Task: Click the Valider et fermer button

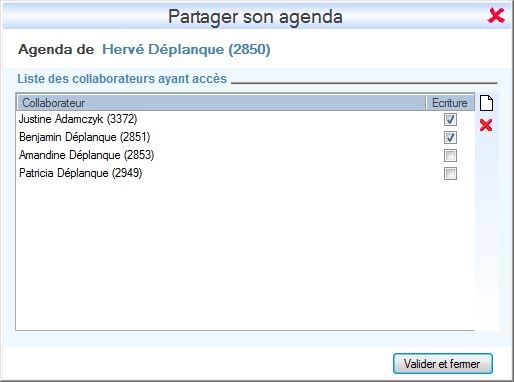Action: tap(443, 363)
